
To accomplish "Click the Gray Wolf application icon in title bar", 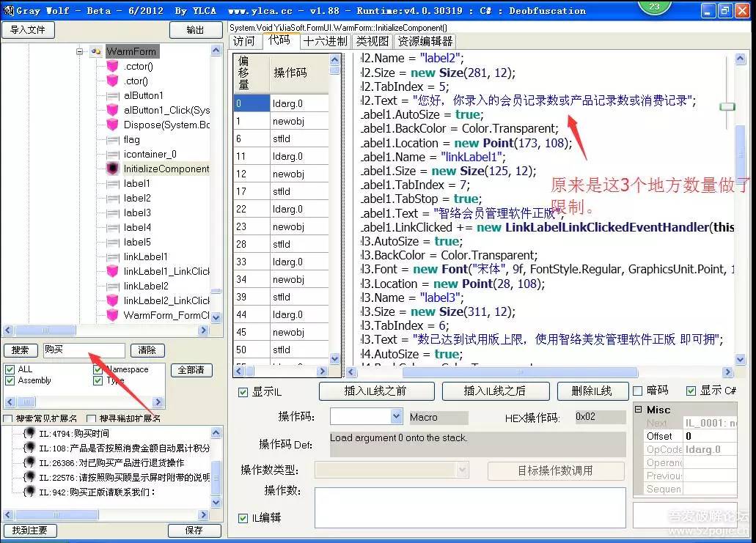I will [x=7, y=10].
